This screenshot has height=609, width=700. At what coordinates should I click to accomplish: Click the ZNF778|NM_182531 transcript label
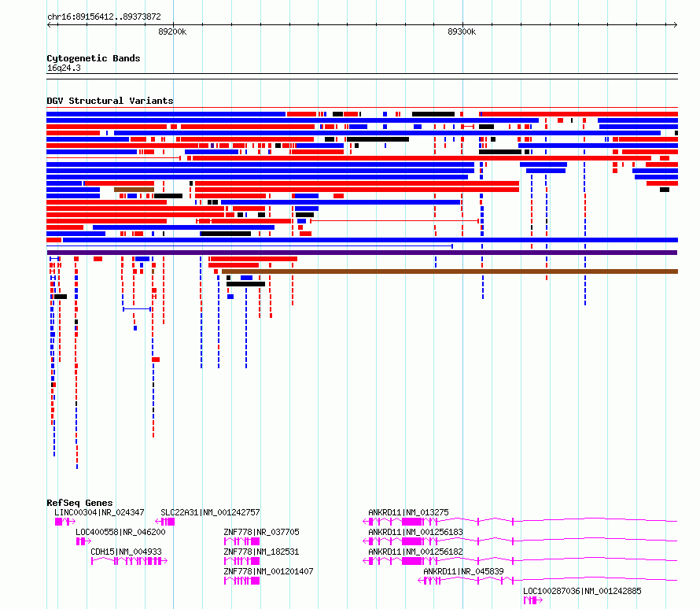tap(261, 552)
